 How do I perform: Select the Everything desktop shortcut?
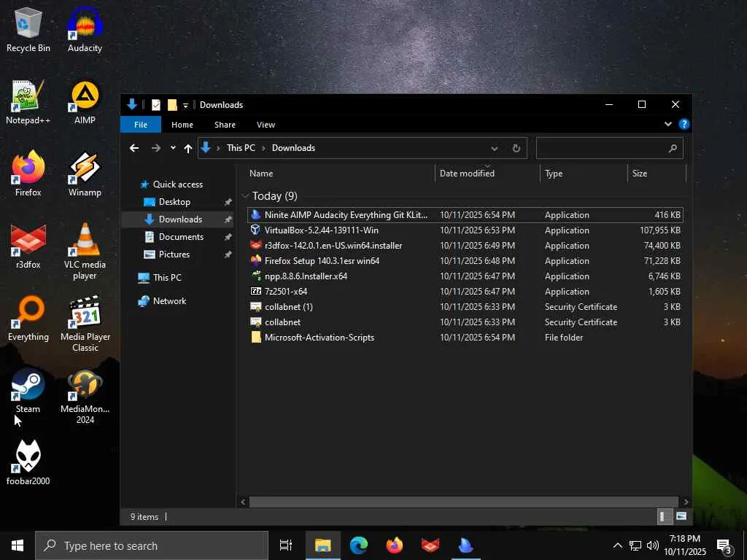[x=28, y=319]
